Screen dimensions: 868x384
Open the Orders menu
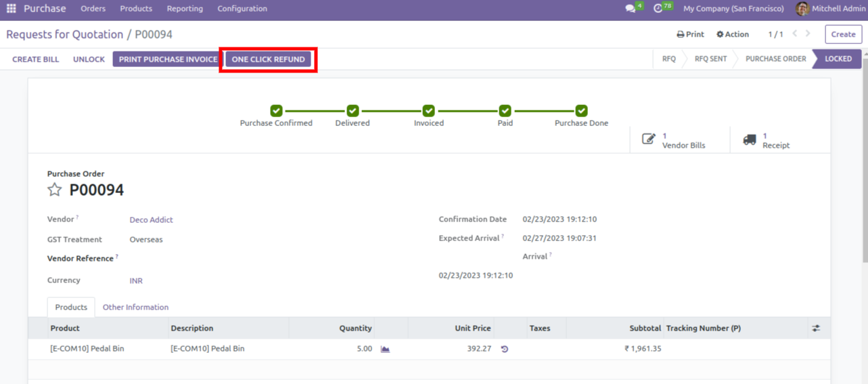(93, 9)
